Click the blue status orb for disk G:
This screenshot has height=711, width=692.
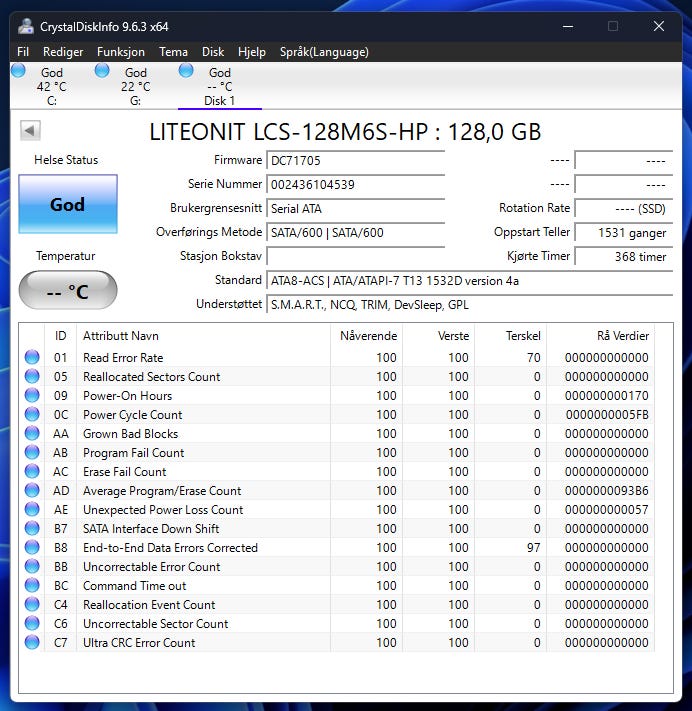click(102, 70)
